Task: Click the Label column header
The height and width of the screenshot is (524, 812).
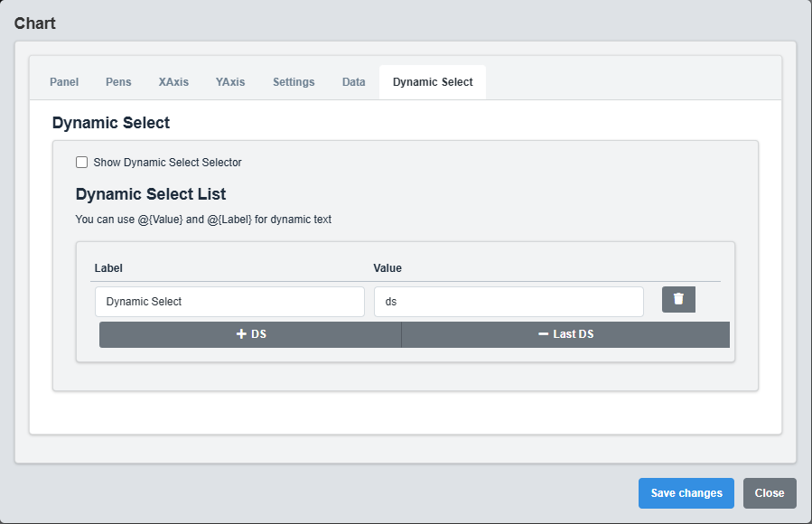Action: pyautogui.click(x=107, y=267)
